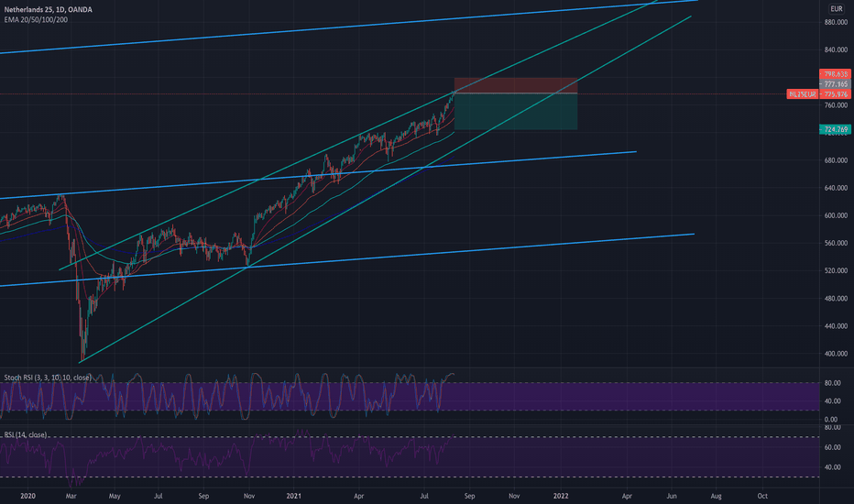The width and height of the screenshot is (854, 504).
Task: Click the 440.000 price axis label
Action: pos(836,326)
